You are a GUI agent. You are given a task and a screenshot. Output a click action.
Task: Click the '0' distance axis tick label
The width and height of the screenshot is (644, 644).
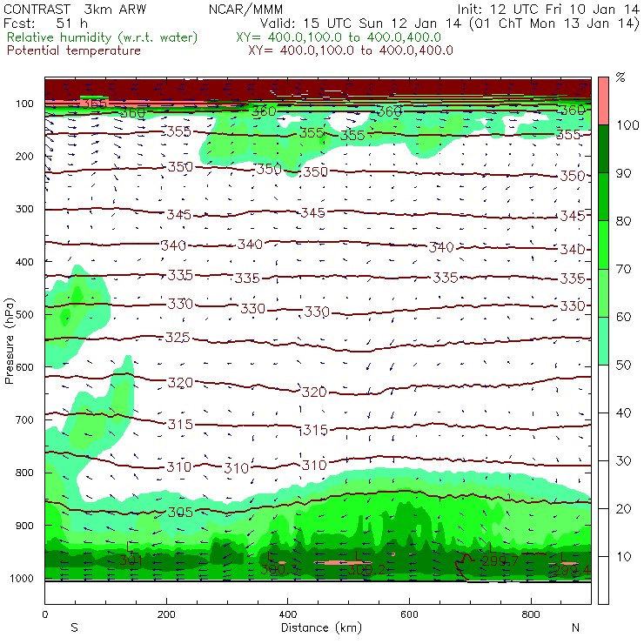coord(44,614)
